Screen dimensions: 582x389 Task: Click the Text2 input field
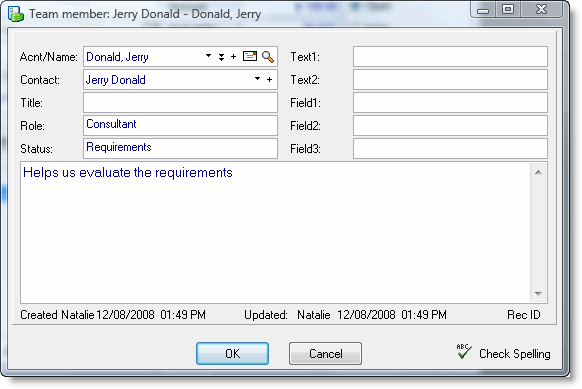tap(450, 79)
